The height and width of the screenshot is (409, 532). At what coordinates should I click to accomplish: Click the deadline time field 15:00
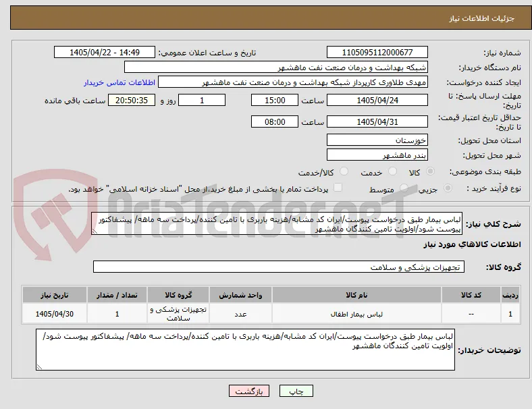(275, 101)
